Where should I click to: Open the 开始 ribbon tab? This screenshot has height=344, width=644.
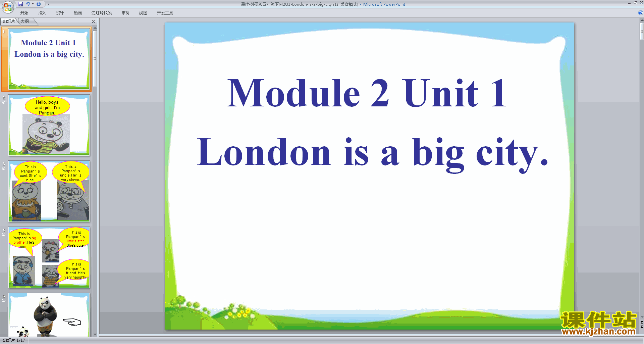pos(24,13)
